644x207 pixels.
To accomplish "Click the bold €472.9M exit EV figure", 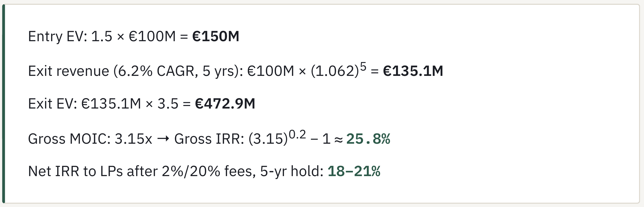I will click(x=225, y=103).
